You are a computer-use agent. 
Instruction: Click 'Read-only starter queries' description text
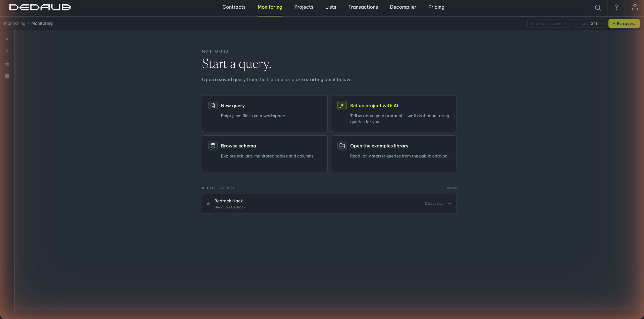(x=399, y=156)
